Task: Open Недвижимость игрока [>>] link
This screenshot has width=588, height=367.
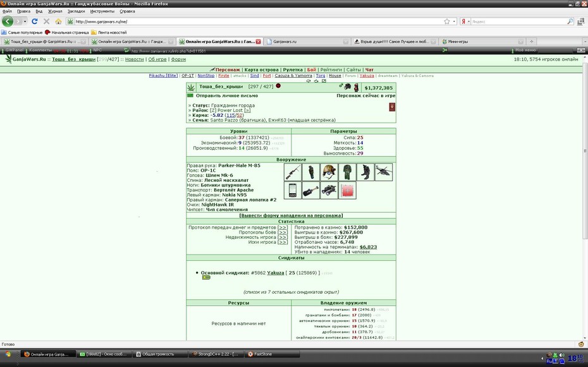Action: coord(283,238)
